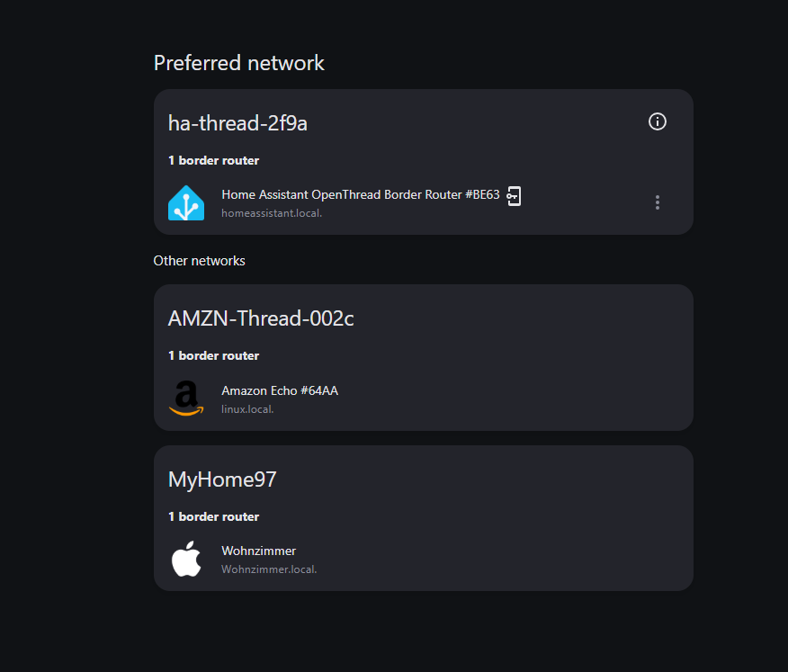Select the Amazon Echo #64AA router
The height and width of the screenshot is (672, 788).
coord(423,399)
